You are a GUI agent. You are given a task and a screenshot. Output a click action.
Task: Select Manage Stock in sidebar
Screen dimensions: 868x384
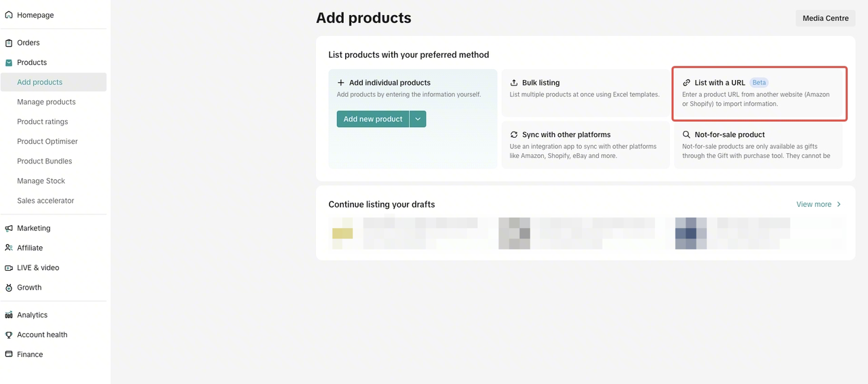point(41,181)
